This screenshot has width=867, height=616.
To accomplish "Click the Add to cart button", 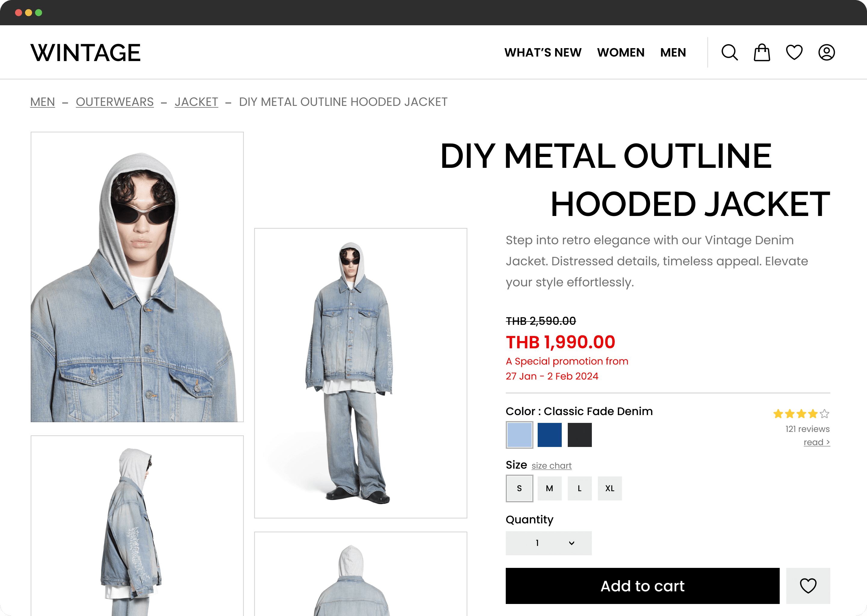I will [642, 586].
